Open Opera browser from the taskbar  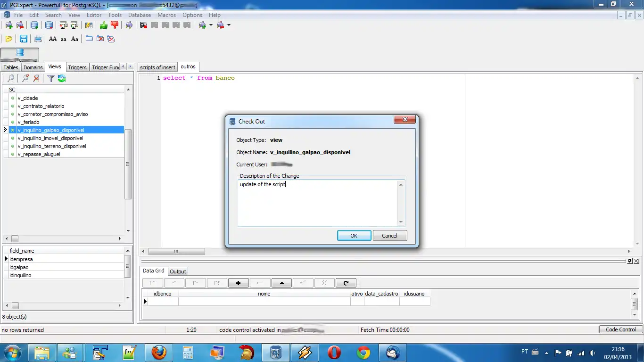[334, 353]
